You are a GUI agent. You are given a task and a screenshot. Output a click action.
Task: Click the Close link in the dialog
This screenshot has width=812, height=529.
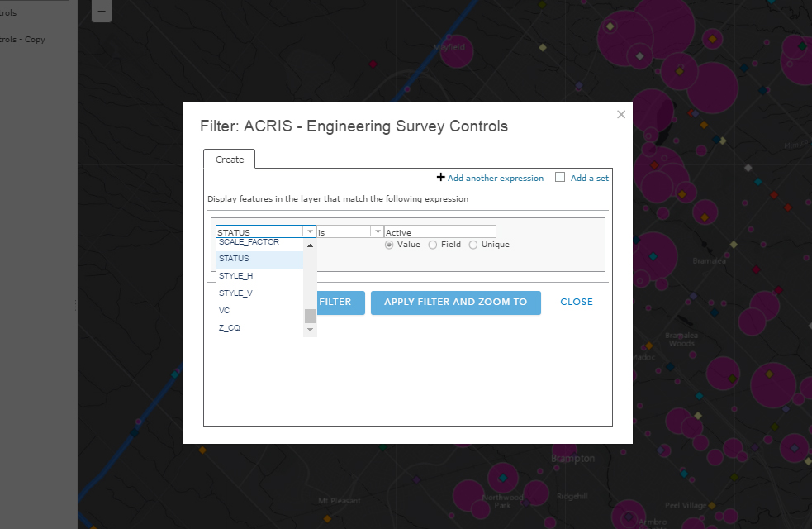(577, 302)
